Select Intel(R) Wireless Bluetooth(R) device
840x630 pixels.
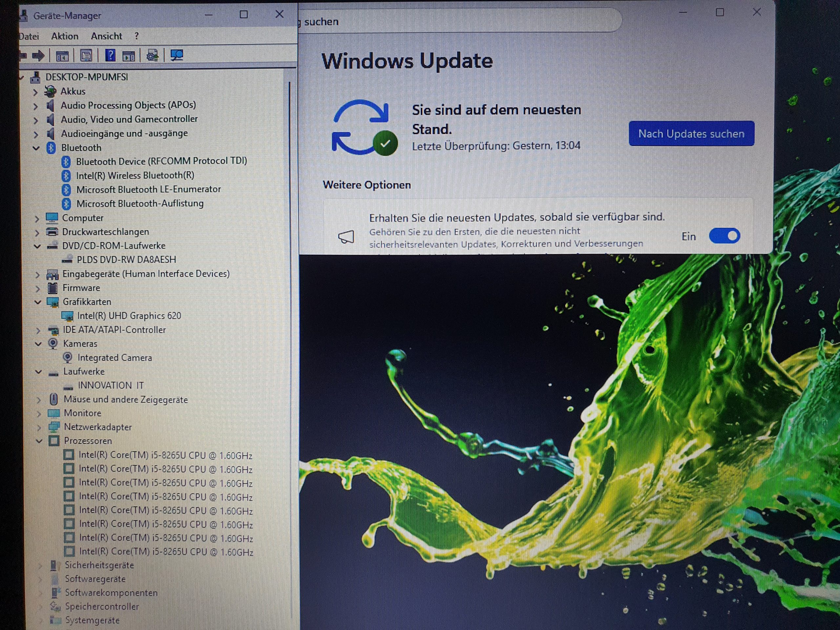coord(135,176)
